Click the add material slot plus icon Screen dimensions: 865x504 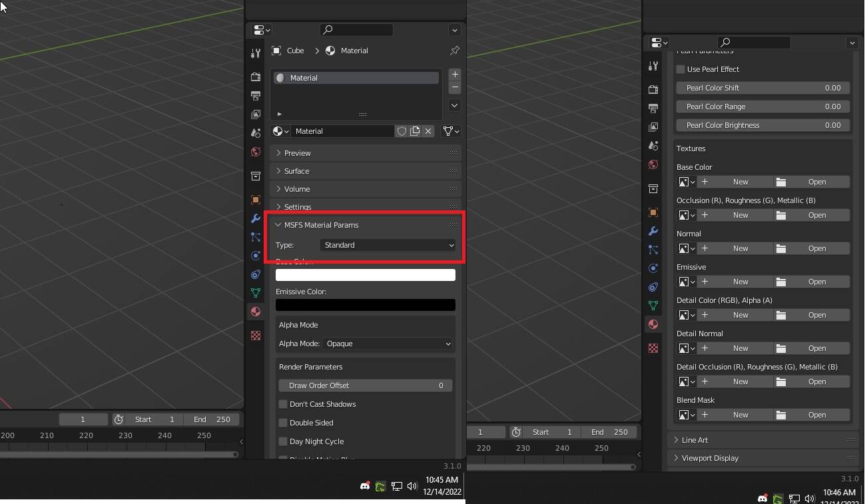click(x=454, y=75)
